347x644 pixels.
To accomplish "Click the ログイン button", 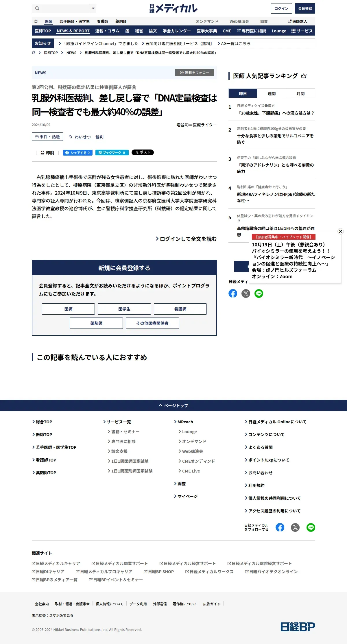I will (x=281, y=8).
